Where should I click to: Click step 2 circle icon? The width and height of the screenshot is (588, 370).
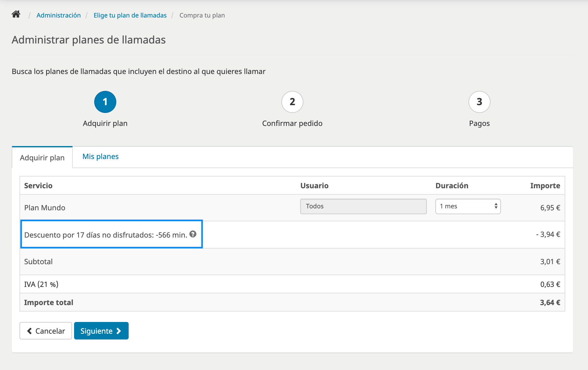(x=292, y=102)
